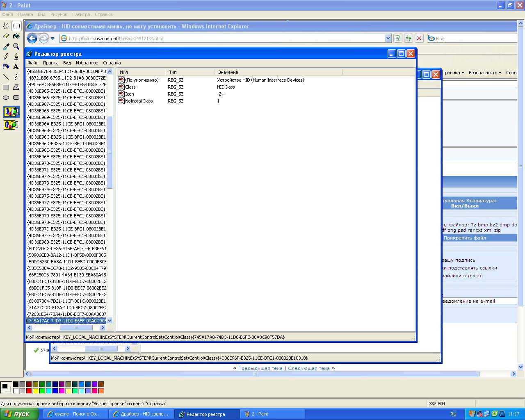Open the пуск Start menu
This screenshot has height=420, width=525.
[x=19, y=414]
